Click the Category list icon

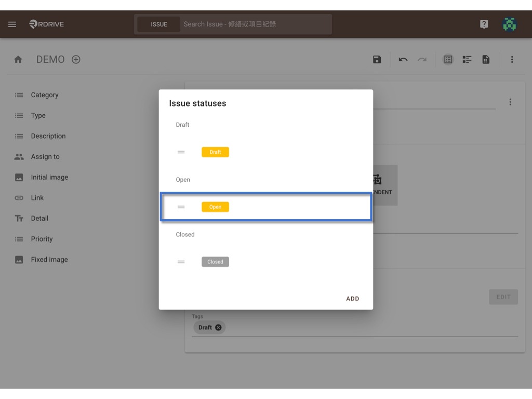19,95
